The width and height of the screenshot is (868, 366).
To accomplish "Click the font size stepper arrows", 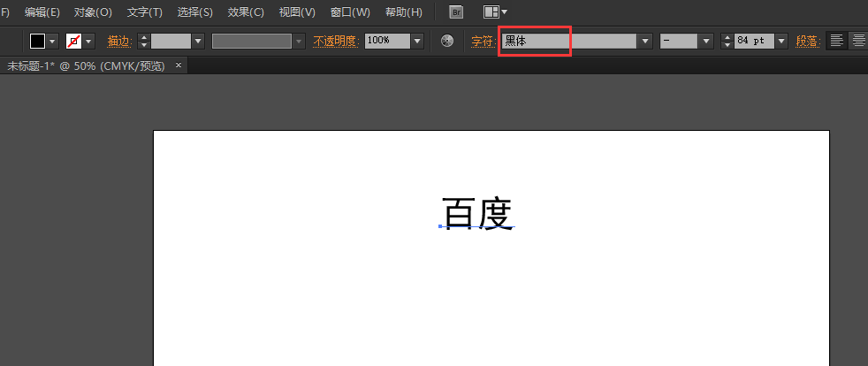I will point(727,41).
